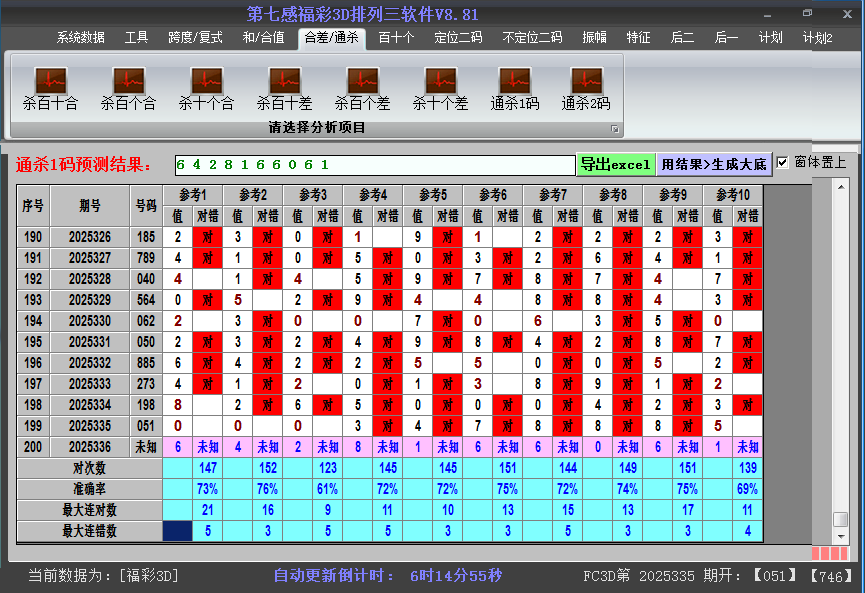Image resolution: width=865 pixels, height=593 pixels.
Task: Choose the 杀百个差 icon
Action: [362, 81]
